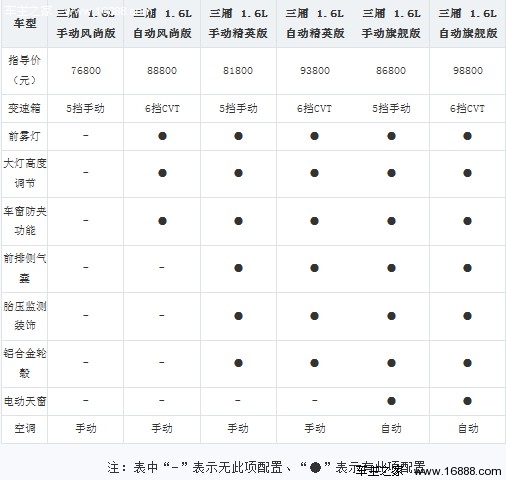The width and height of the screenshot is (506, 480).
Task: Click 6挡CVT under 自动精英版
Action: (315, 108)
